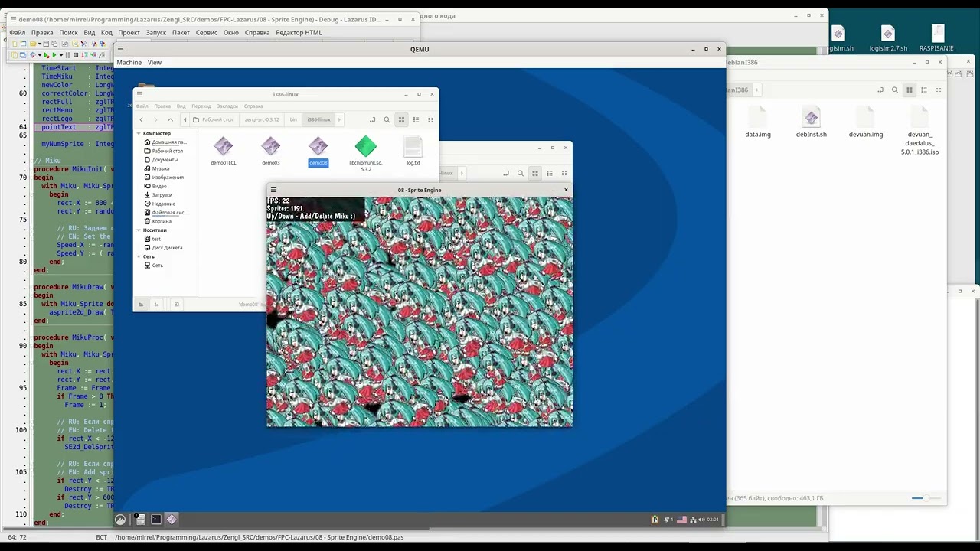
Task: Open data.img in DebianI386 window
Action: 758,122
